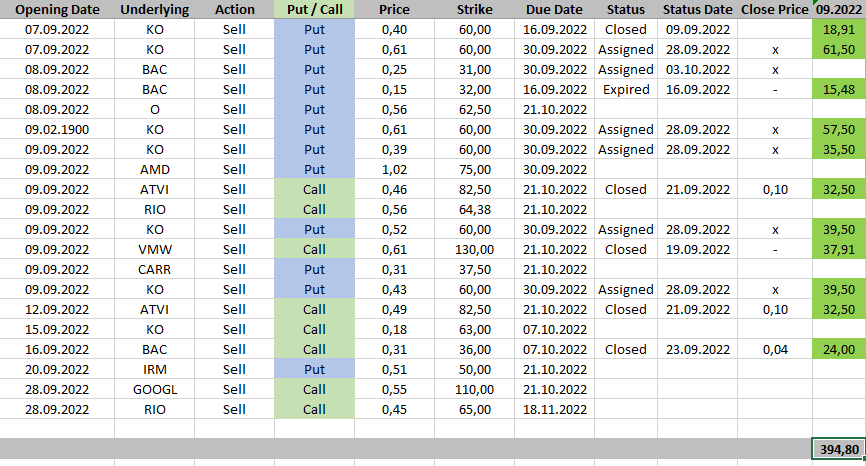Click the close price cell 0,04
The width and height of the screenshot is (866, 466).
[x=775, y=350]
